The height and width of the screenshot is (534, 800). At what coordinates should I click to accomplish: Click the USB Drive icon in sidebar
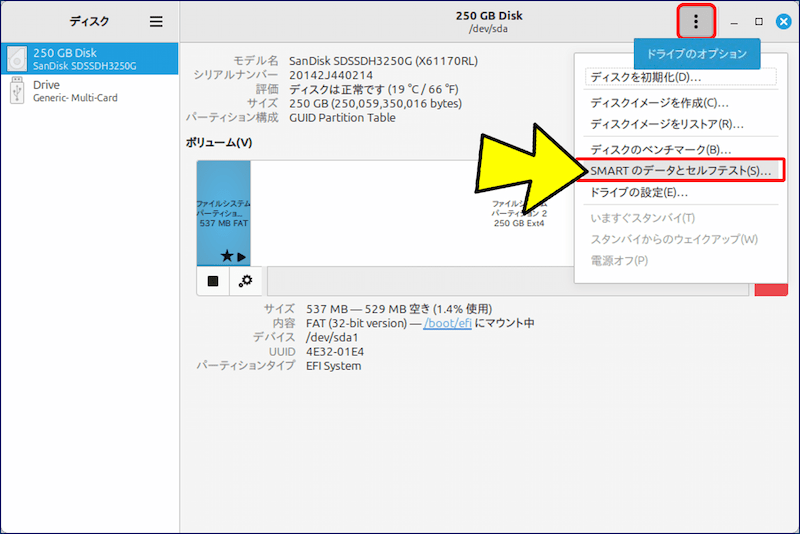point(17,91)
